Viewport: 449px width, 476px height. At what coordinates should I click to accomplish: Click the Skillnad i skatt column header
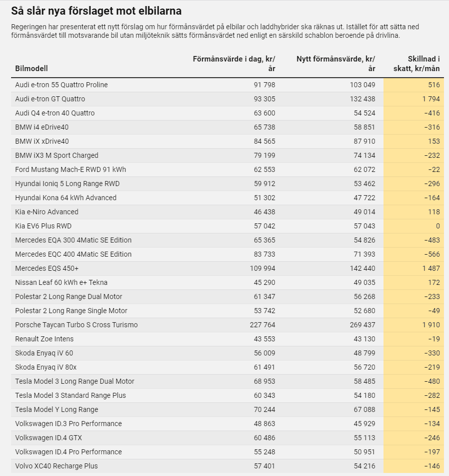(x=416, y=64)
